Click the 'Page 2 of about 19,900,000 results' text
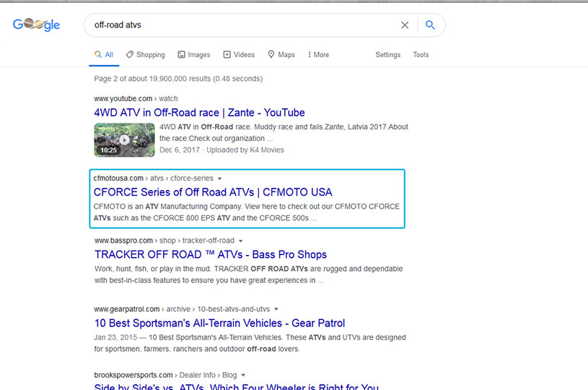This screenshot has height=390, width=588. (x=178, y=79)
